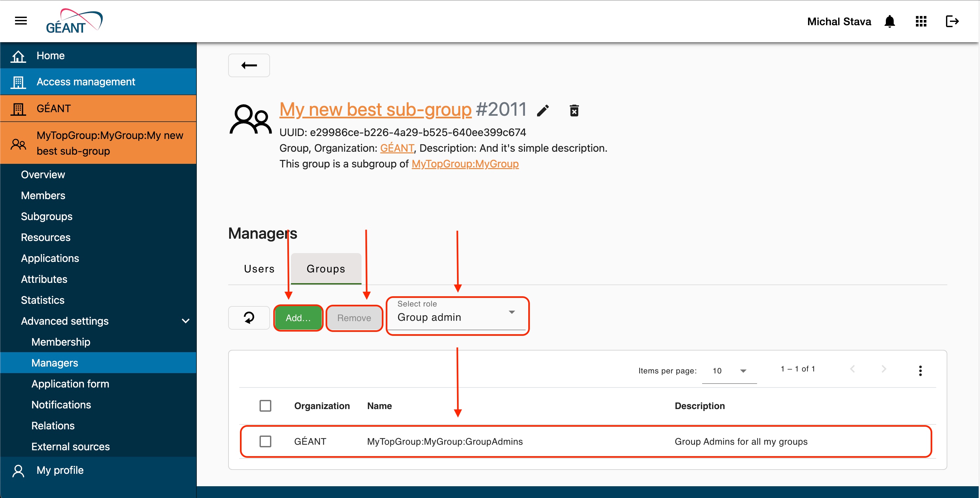Click the back arrow button

click(x=249, y=65)
